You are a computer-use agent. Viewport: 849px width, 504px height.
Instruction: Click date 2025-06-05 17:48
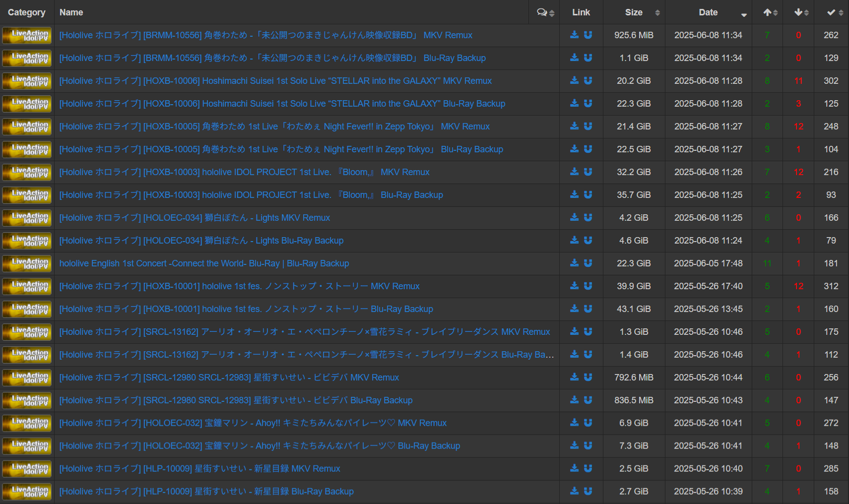(708, 263)
